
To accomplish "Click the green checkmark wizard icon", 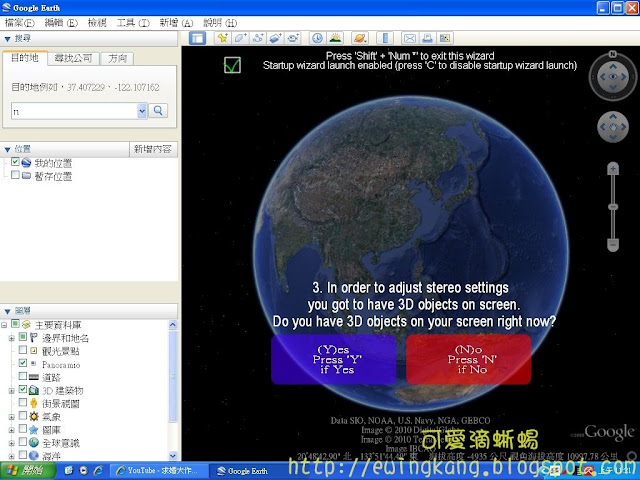I will (232, 65).
